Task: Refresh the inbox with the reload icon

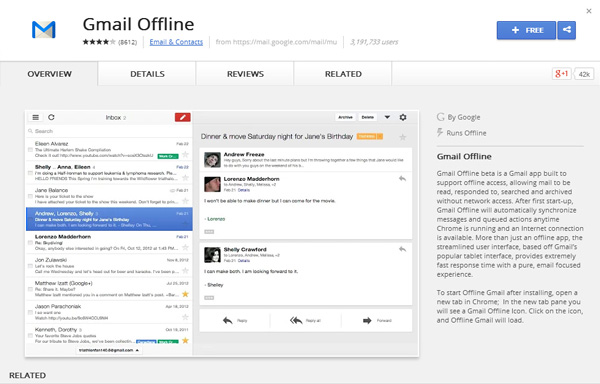Action: coord(51,117)
